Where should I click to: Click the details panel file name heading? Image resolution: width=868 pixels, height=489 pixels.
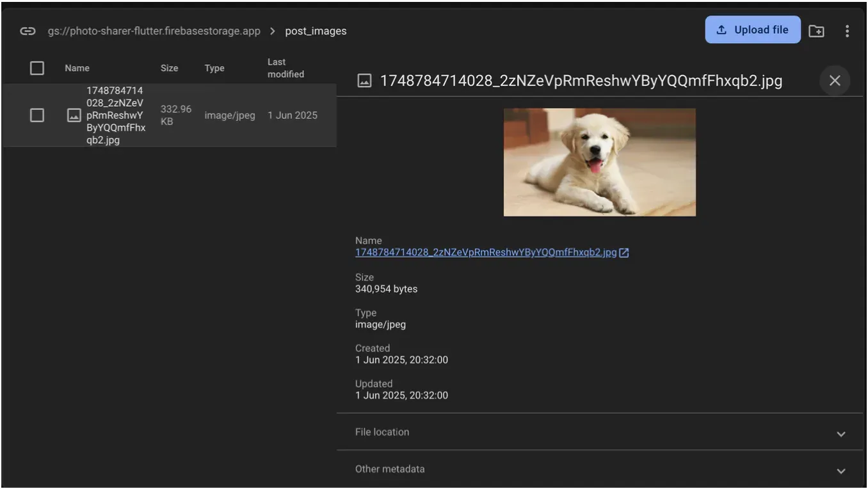coord(581,81)
